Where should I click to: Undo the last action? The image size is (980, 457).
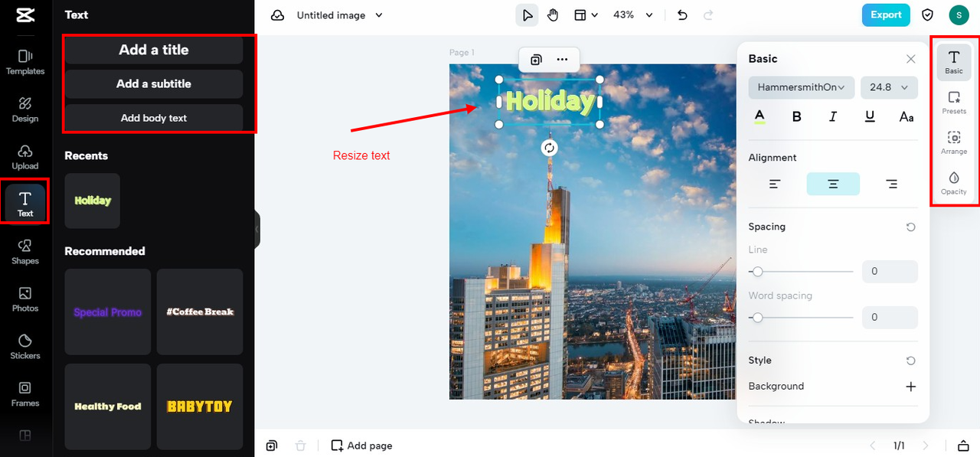tap(683, 15)
